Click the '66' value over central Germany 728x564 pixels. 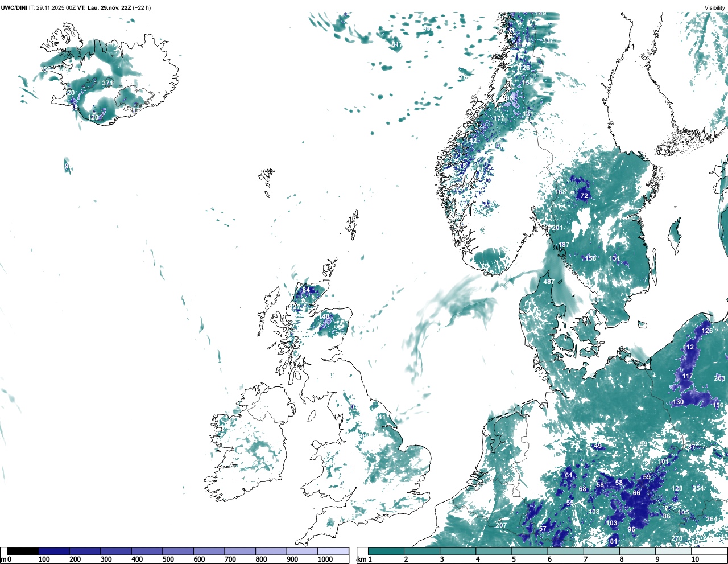[x=636, y=493]
